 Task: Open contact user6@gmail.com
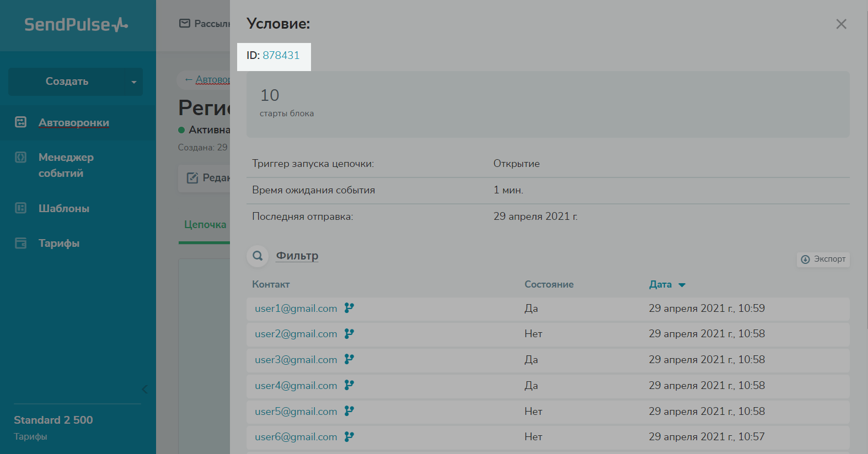296,437
